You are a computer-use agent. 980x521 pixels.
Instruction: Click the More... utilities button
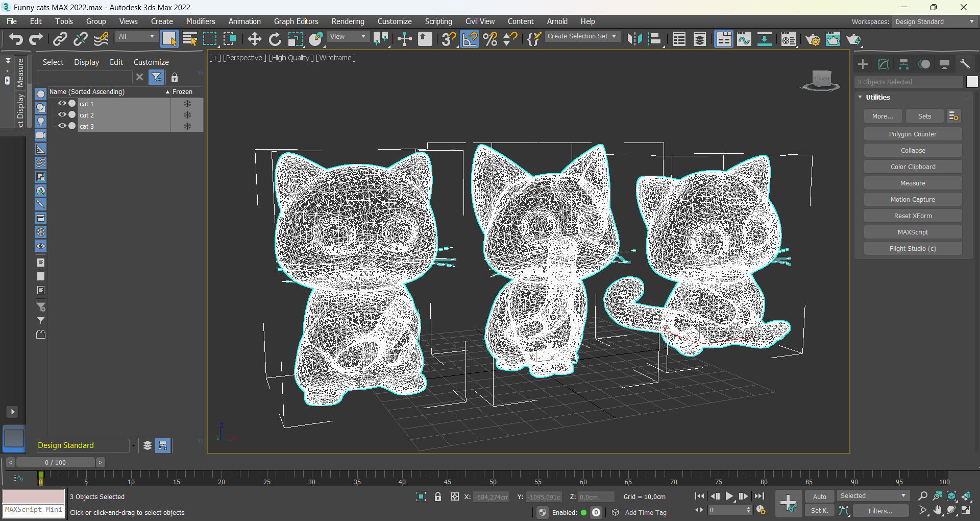[883, 116]
